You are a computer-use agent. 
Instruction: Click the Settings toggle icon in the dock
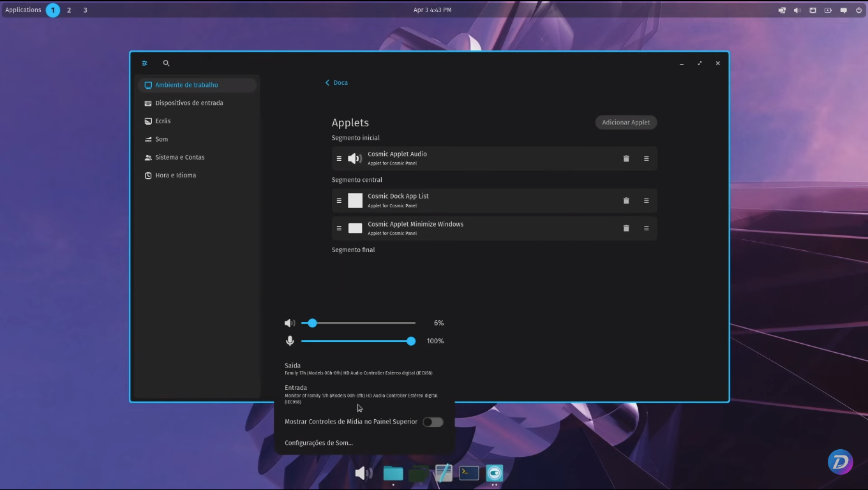click(x=495, y=473)
